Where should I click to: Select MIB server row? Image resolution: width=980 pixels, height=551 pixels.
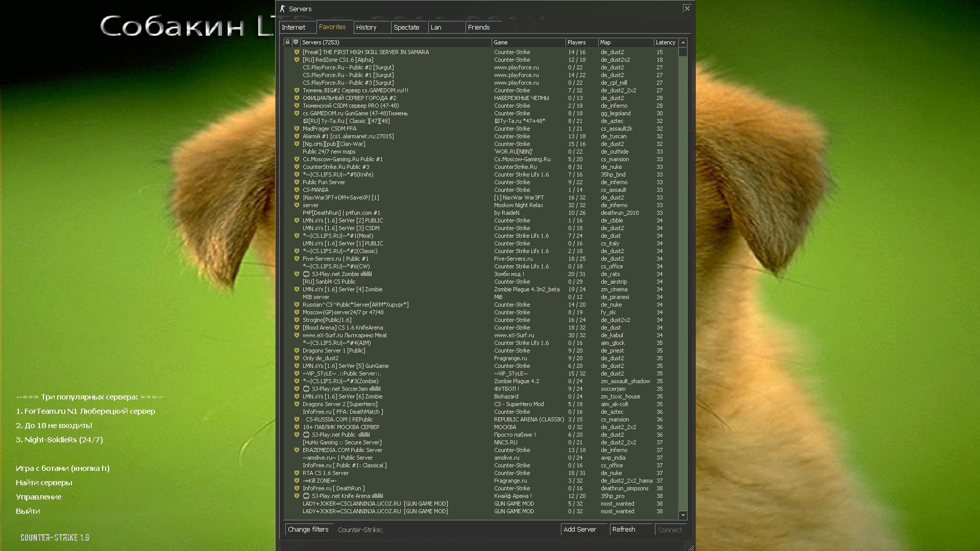click(x=481, y=297)
